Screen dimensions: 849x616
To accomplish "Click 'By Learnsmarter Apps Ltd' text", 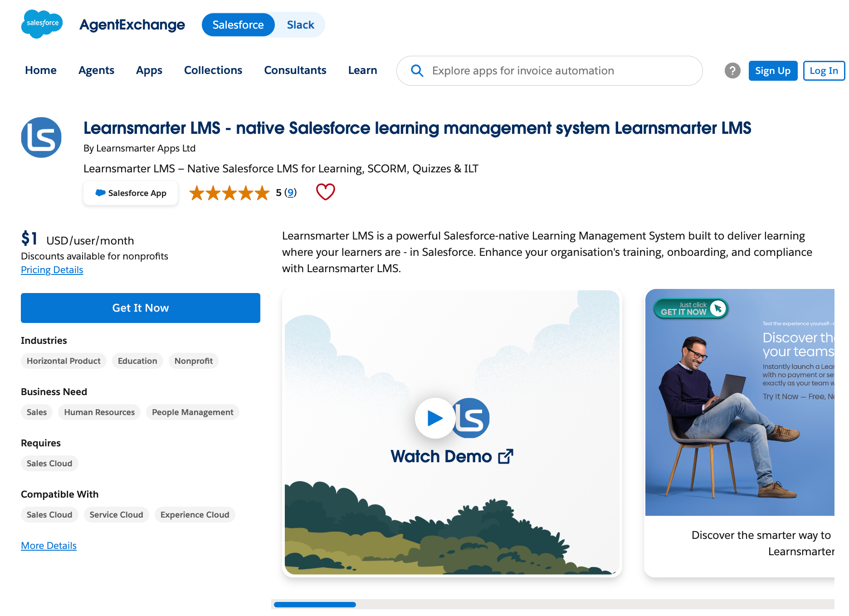I will pos(139,148).
